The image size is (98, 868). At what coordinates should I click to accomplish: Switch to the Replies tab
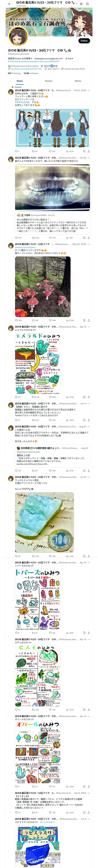coord(49,81)
